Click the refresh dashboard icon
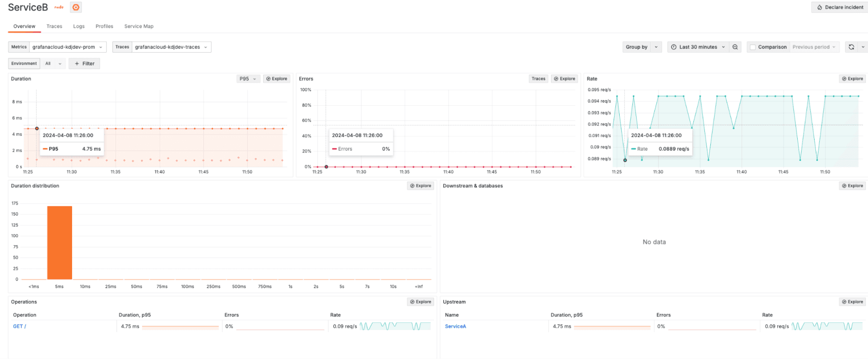Viewport: 868px width, 359px height. tap(851, 47)
